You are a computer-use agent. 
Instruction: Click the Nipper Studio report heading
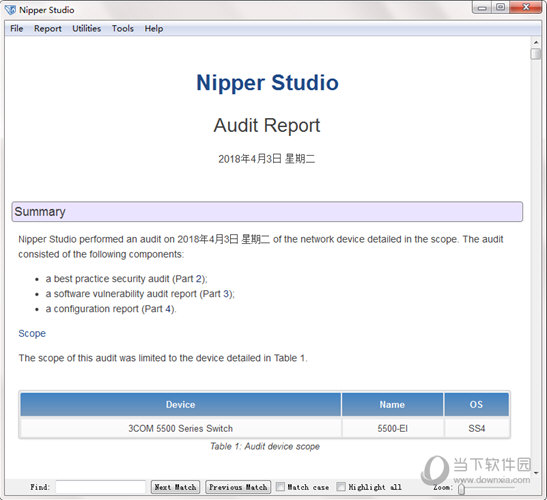[x=267, y=83]
